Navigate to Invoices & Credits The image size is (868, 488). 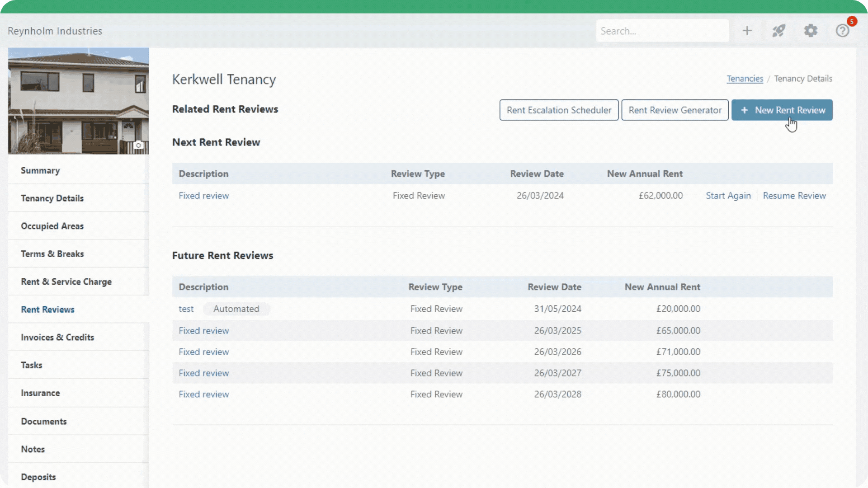point(57,337)
